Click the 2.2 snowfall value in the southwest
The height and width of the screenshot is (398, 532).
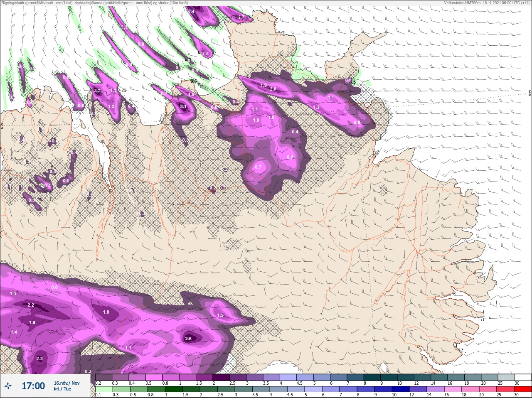point(31,305)
